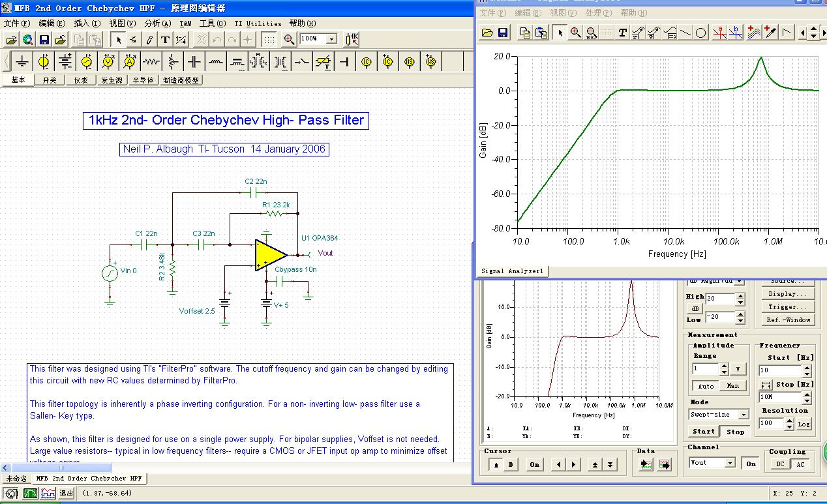Click the ellipse drawing tool in diagram toolbar
This screenshot has height=504, width=827.
(701, 32)
